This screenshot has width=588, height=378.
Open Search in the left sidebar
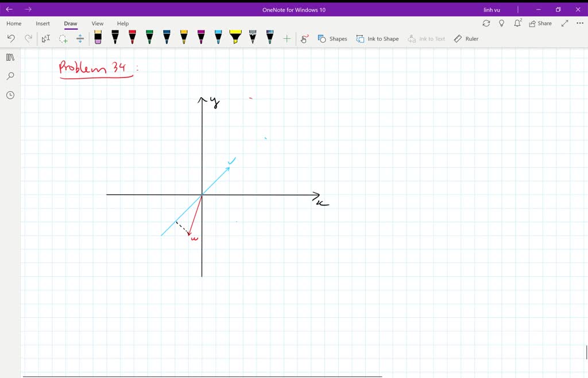(10, 76)
